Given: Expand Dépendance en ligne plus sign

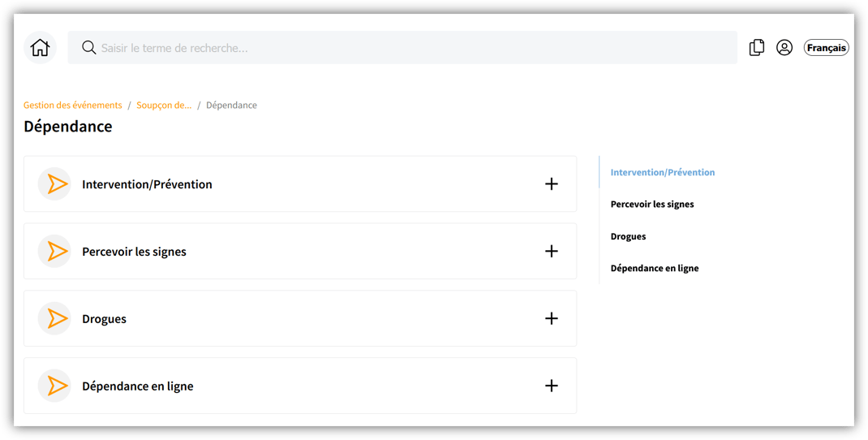Looking at the screenshot, I should click(552, 386).
